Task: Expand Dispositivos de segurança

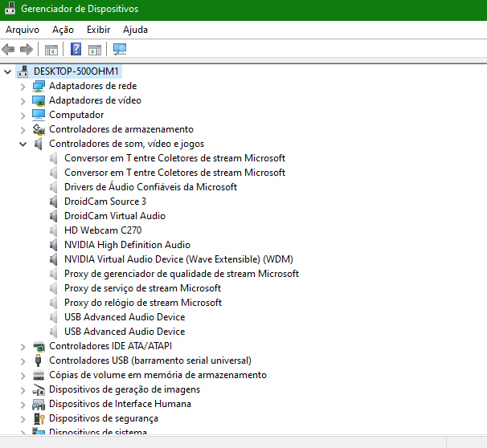Action: coord(23,419)
